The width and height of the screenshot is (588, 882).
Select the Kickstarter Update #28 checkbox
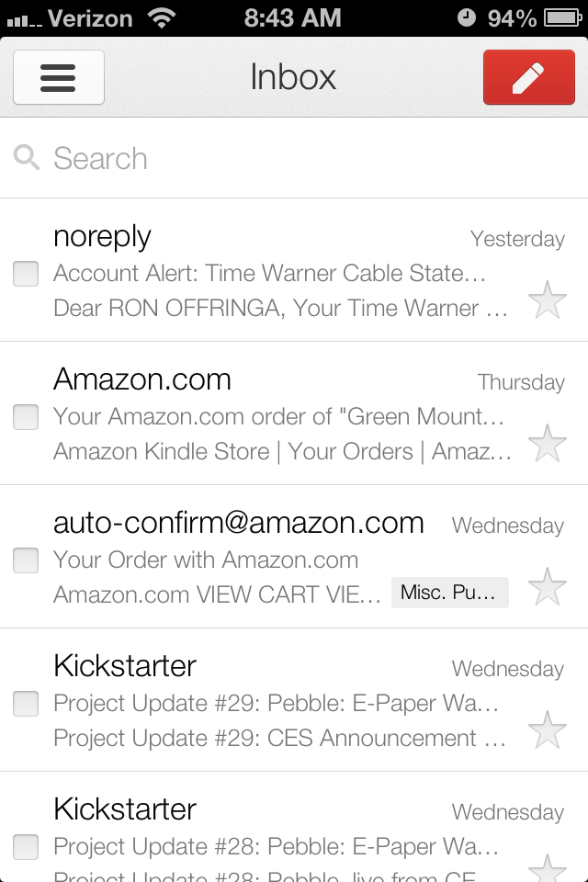(x=26, y=846)
